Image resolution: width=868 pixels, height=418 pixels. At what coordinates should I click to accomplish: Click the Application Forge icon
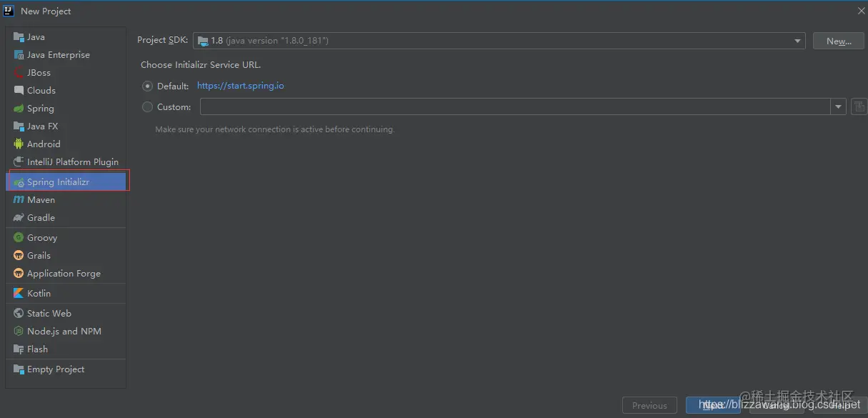19,274
